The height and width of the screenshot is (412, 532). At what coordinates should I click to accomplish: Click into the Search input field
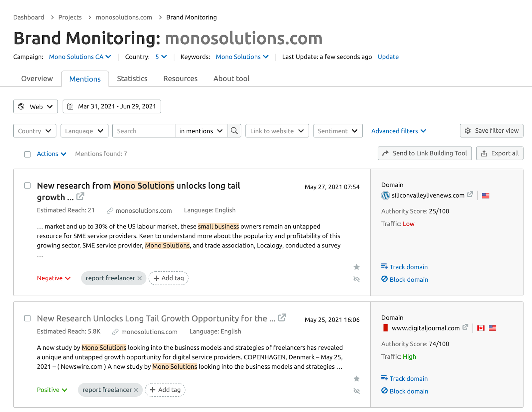coord(144,131)
